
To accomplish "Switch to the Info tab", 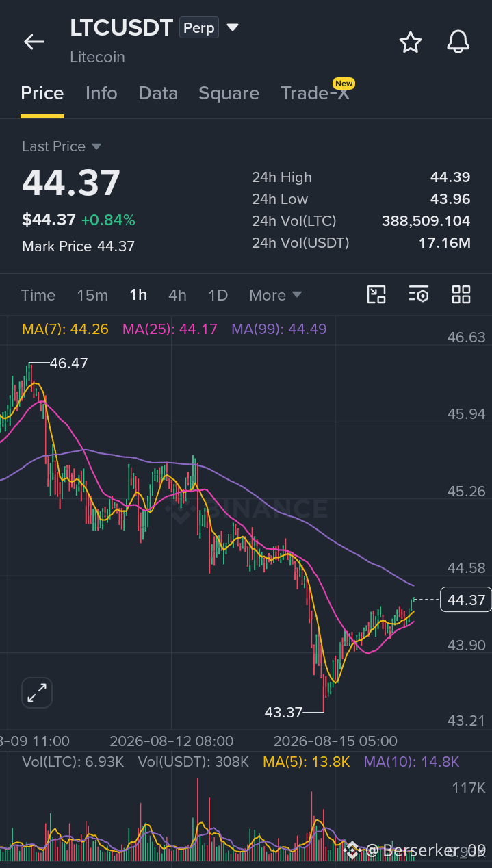I will click(x=101, y=94).
